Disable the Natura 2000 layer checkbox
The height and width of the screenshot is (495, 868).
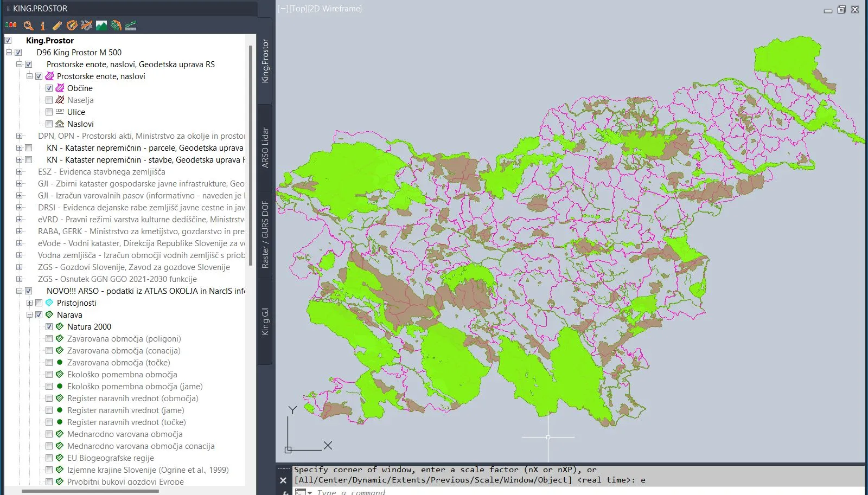(x=49, y=327)
